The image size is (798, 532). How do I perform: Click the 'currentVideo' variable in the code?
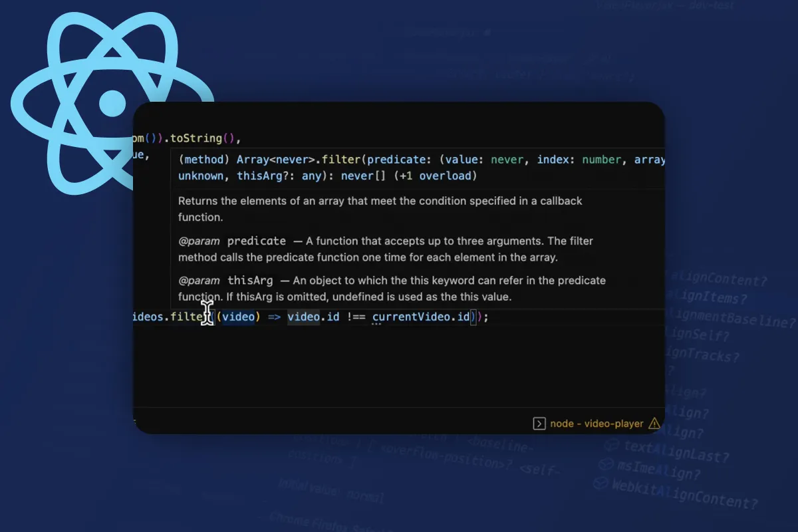coord(412,317)
